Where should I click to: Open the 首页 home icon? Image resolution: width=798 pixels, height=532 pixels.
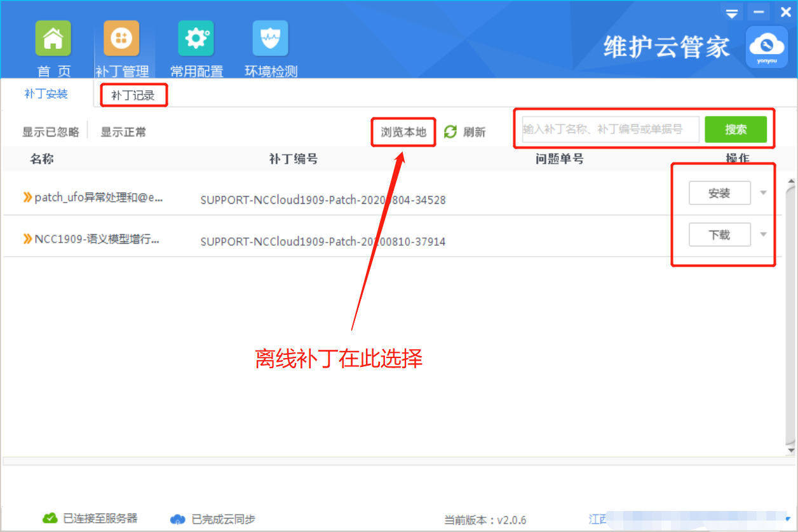[53, 39]
